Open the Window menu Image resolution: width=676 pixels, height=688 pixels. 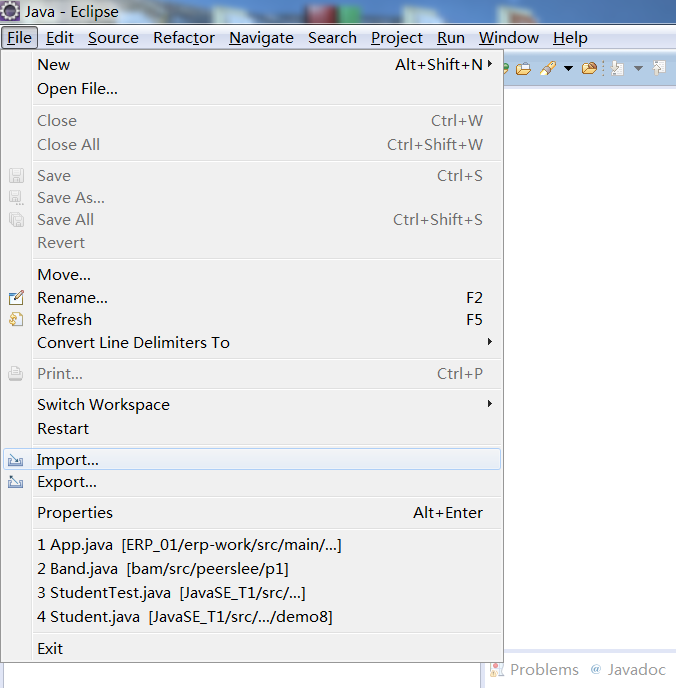click(x=509, y=38)
